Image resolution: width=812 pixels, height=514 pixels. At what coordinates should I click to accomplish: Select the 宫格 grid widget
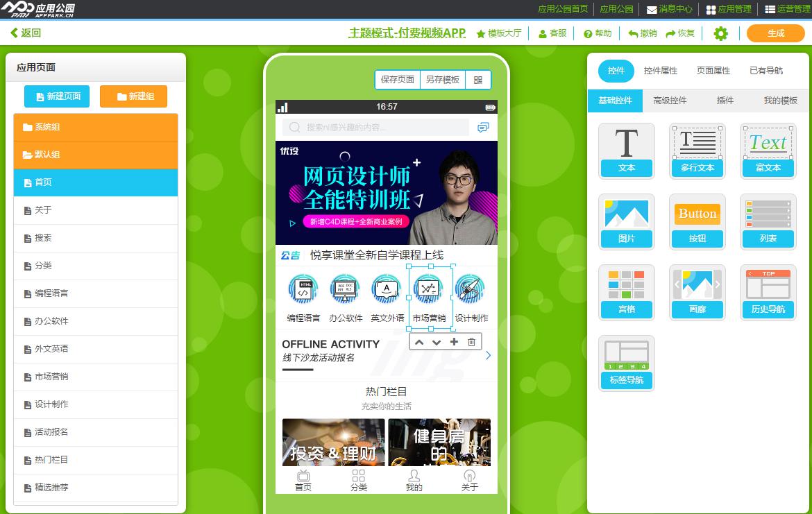coord(626,292)
